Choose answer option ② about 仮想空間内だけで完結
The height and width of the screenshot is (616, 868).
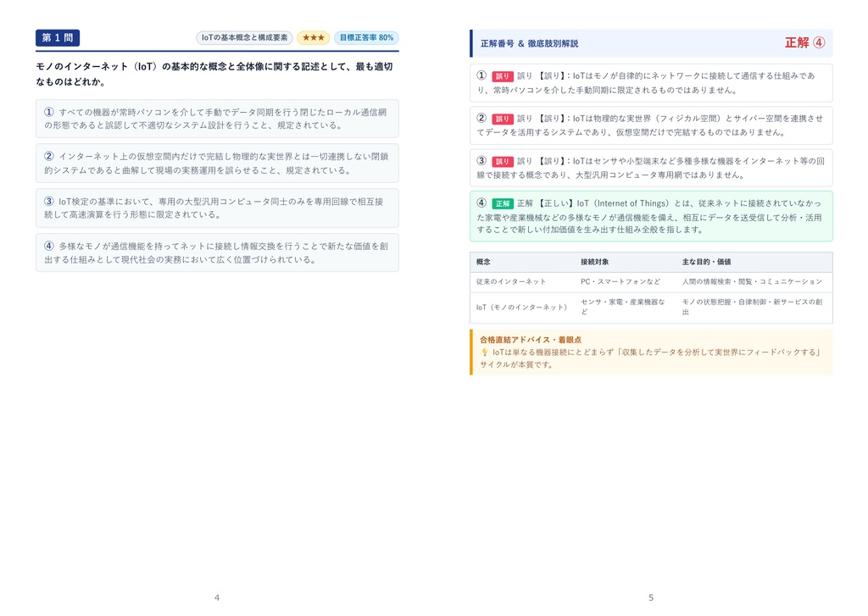point(217,164)
